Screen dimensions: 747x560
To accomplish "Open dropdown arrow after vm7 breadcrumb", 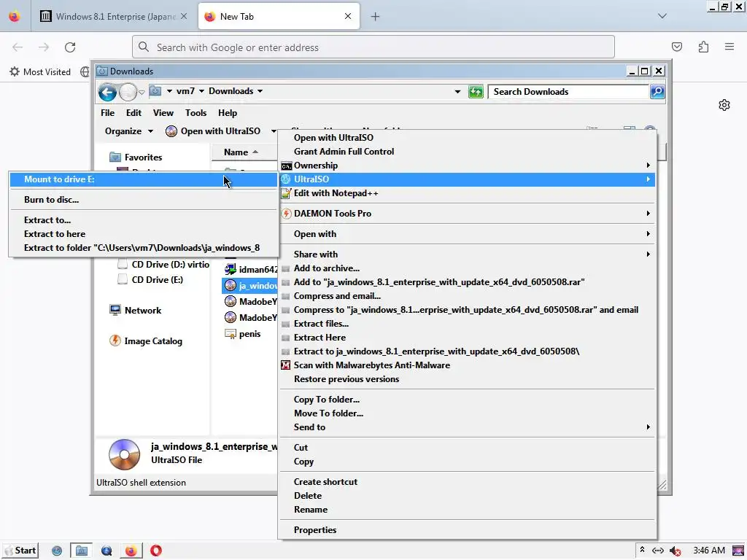I will click(201, 91).
